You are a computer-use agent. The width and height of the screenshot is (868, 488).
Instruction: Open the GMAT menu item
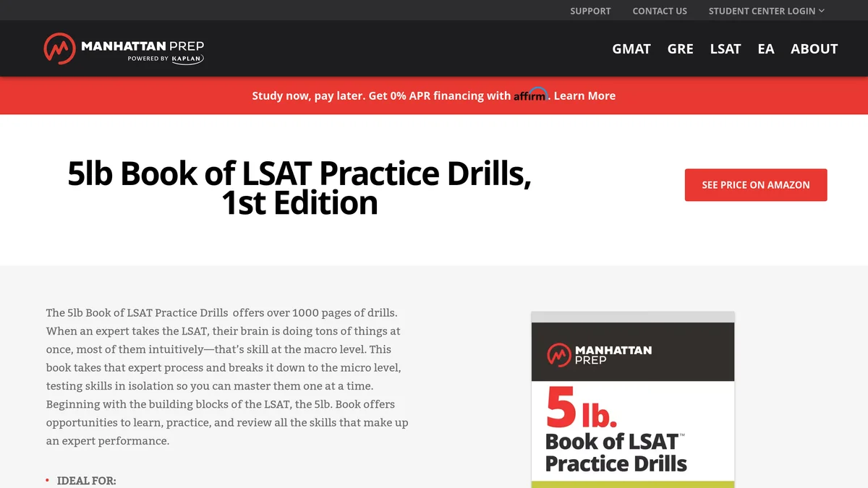631,48
